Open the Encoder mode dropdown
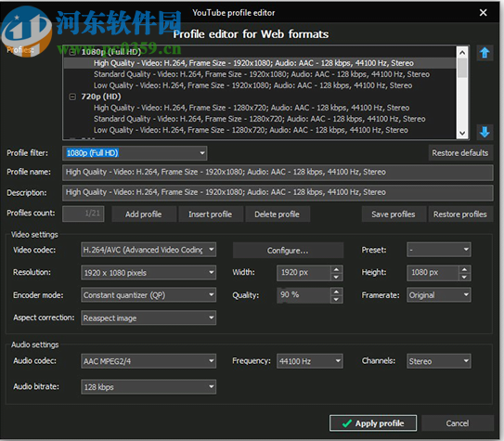Viewport: 504px width, 441px height. pos(149,295)
